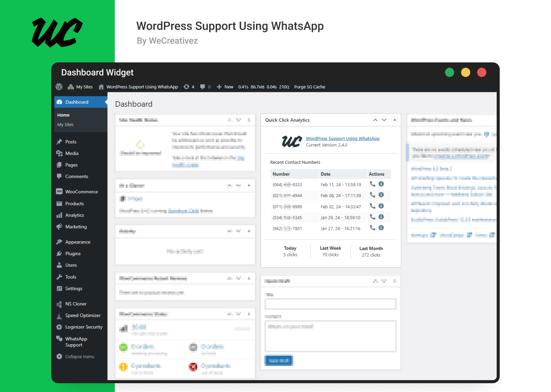
Task: Click the Posts pushpin icon in the sidebar
Action: pos(59,142)
